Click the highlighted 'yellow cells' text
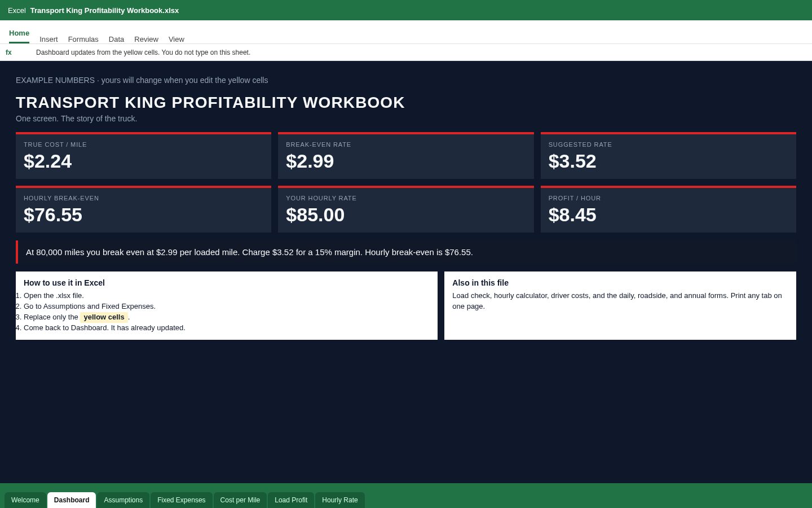This screenshot has height=508, width=812. pos(104,317)
